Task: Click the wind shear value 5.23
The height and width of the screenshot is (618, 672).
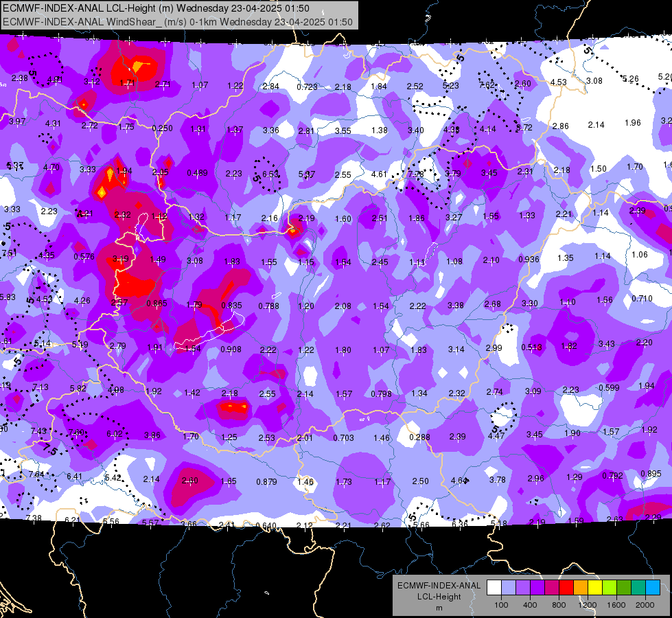Action: click(x=450, y=86)
